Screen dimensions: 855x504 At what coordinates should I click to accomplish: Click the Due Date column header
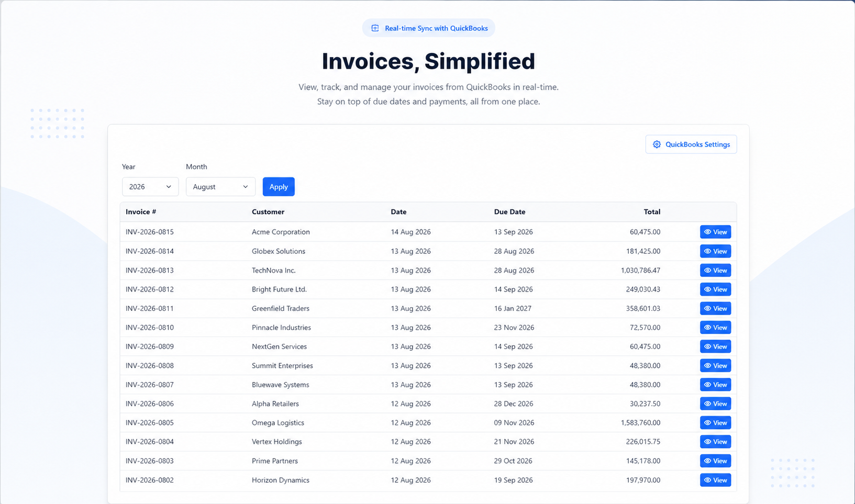[509, 212]
